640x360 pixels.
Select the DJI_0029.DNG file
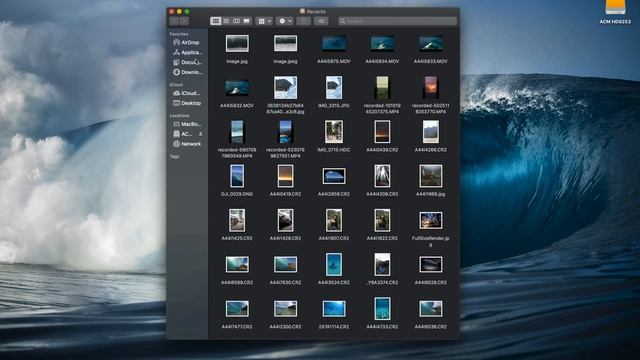tap(237, 176)
